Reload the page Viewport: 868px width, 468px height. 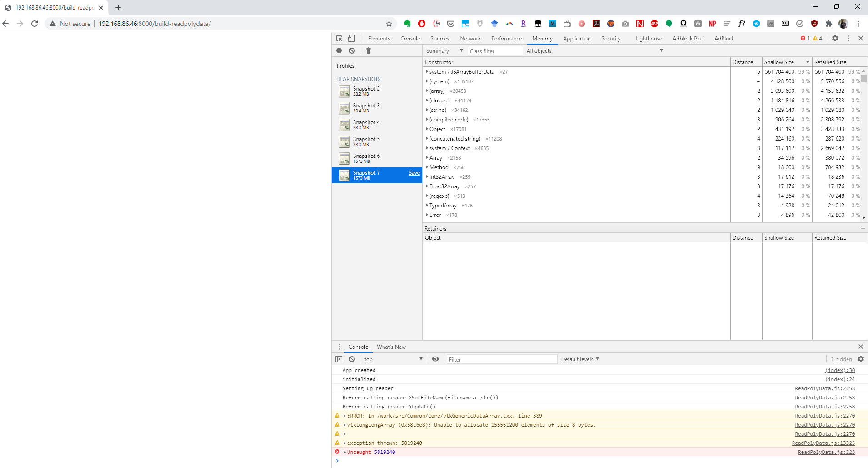35,24
